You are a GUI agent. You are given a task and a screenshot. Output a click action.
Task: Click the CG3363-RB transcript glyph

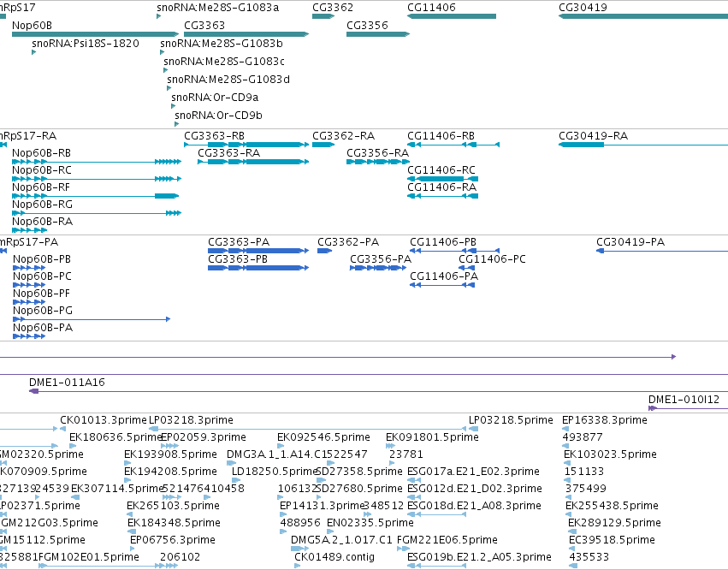coord(246,145)
